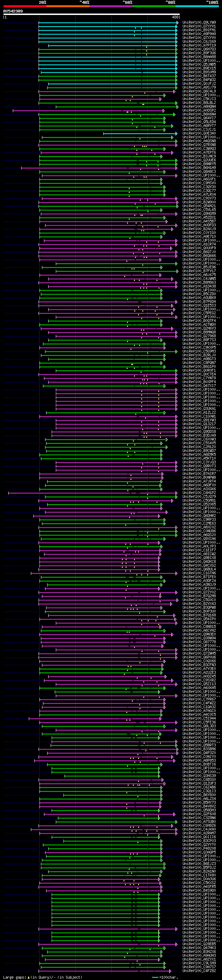Click the =100char scale legend
Image resolution: width=222 pixels, height=980 pixels.
[x=165, y=977]
